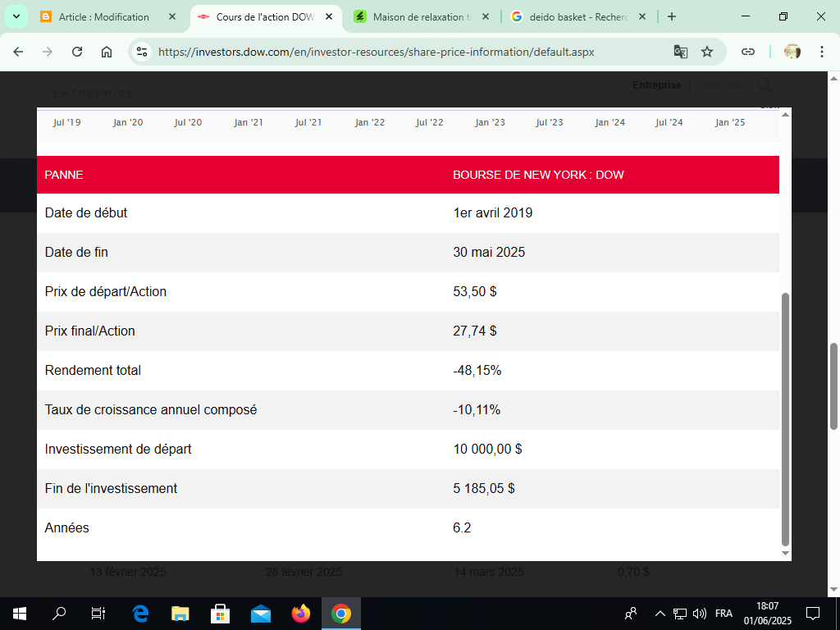This screenshot has height=630, width=840.
Task: Click the link icon in the Chrome toolbar
Action: click(748, 52)
